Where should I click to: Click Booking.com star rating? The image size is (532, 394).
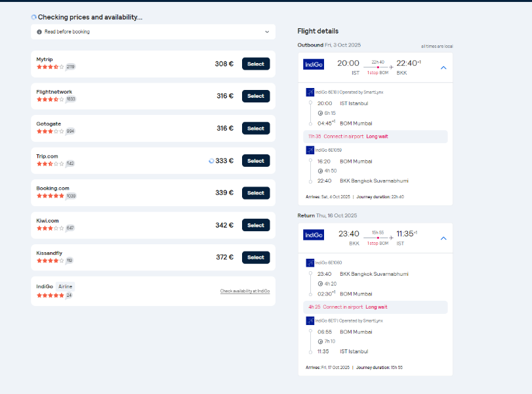click(51, 196)
